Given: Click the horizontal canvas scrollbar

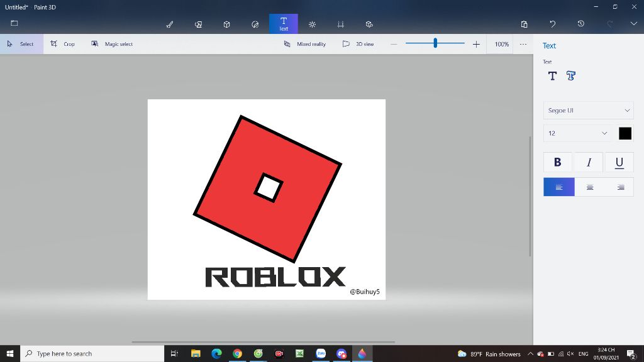Looking at the screenshot, I should point(264,341).
